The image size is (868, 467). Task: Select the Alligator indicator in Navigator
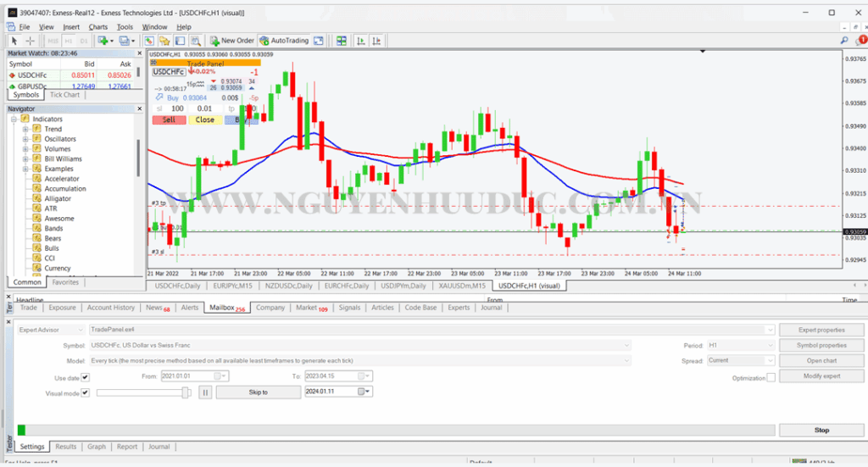pos(58,198)
